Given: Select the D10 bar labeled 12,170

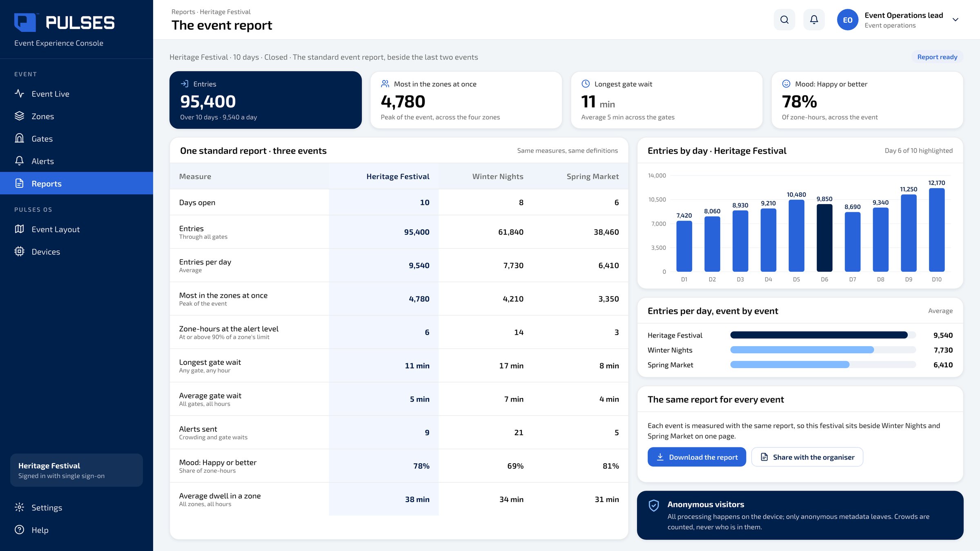Looking at the screenshot, I should point(937,230).
